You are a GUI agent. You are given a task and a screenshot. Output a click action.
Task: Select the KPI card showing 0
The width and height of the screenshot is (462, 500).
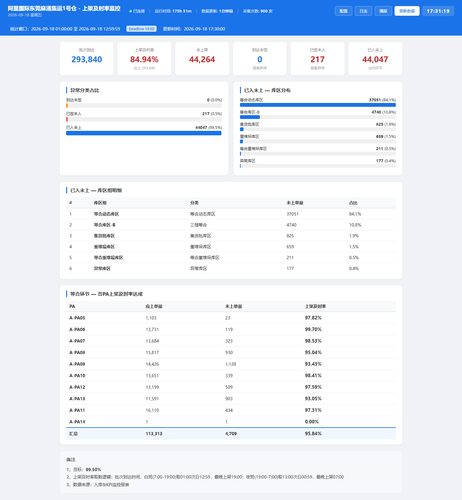click(x=260, y=59)
